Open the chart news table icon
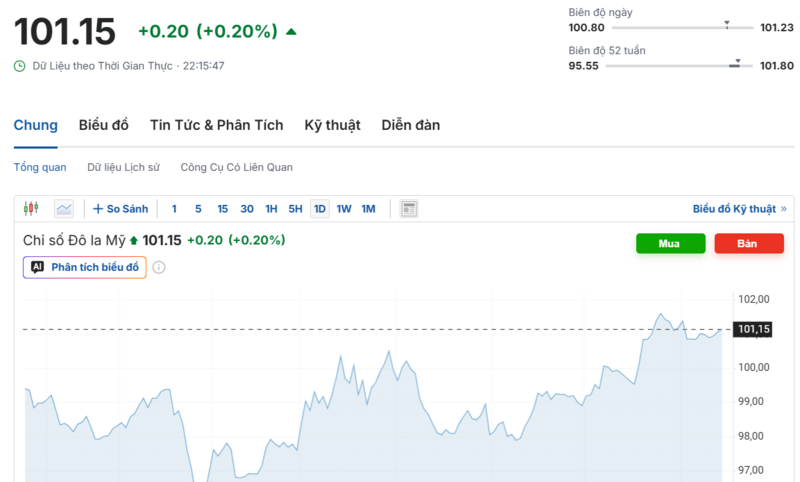Screen dimensions: 800x482 (x=409, y=209)
